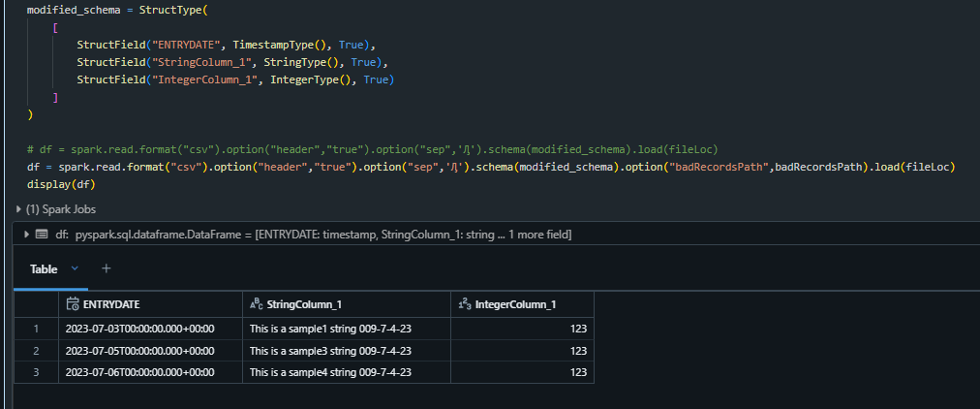The image size is (980, 409).
Task: Click the cell with sample1 string
Action: (x=347, y=329)
